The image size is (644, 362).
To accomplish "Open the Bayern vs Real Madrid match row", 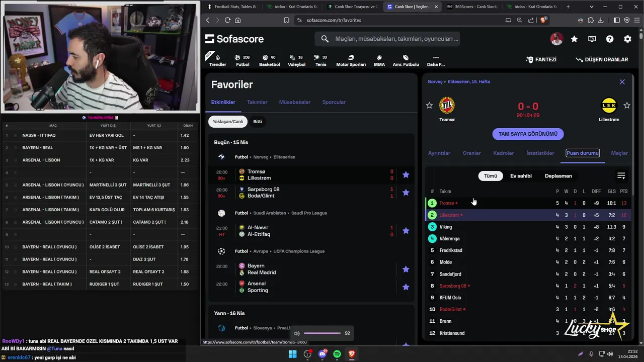I will [312, 269].
